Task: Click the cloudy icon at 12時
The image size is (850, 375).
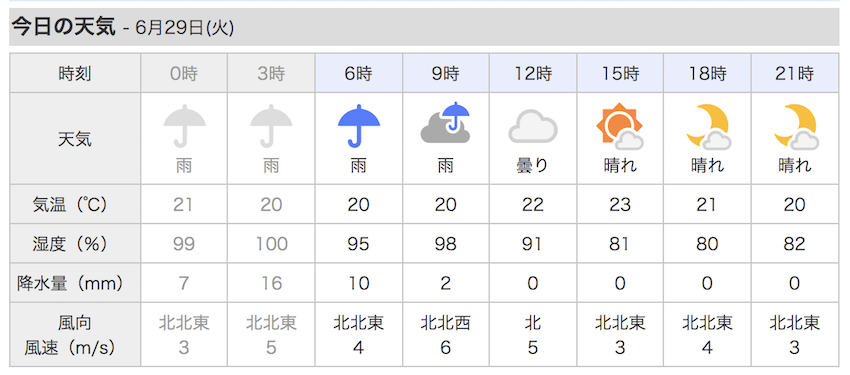Action: 532,127
